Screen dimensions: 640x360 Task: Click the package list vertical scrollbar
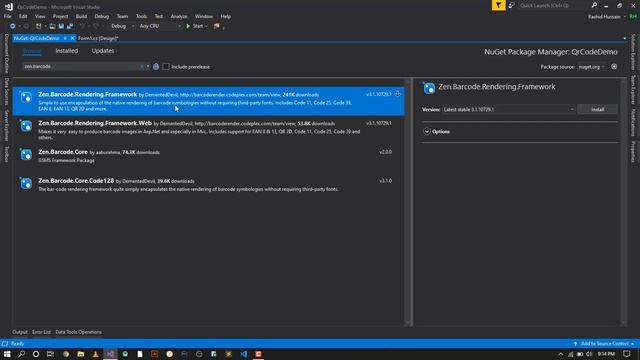408,202
